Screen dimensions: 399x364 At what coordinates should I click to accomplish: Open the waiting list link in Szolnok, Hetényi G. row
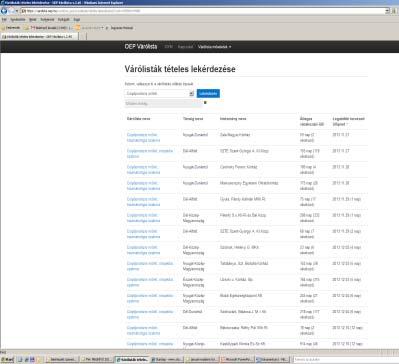coord(143,250)
